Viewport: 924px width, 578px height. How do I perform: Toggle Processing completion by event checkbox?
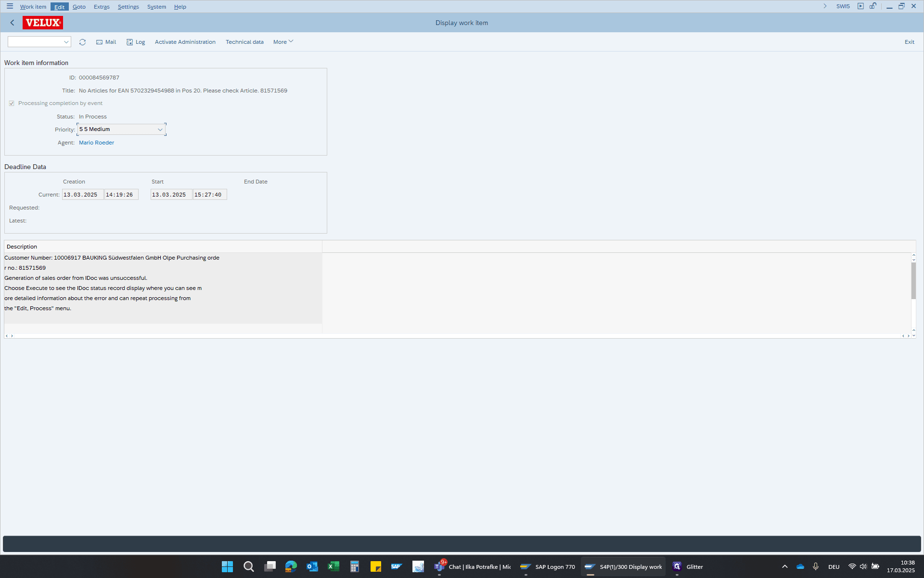pos(12,104)
